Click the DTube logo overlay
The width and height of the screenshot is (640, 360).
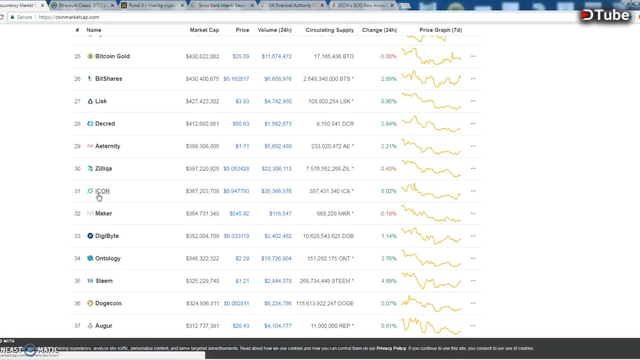click(x=606, y=16)
